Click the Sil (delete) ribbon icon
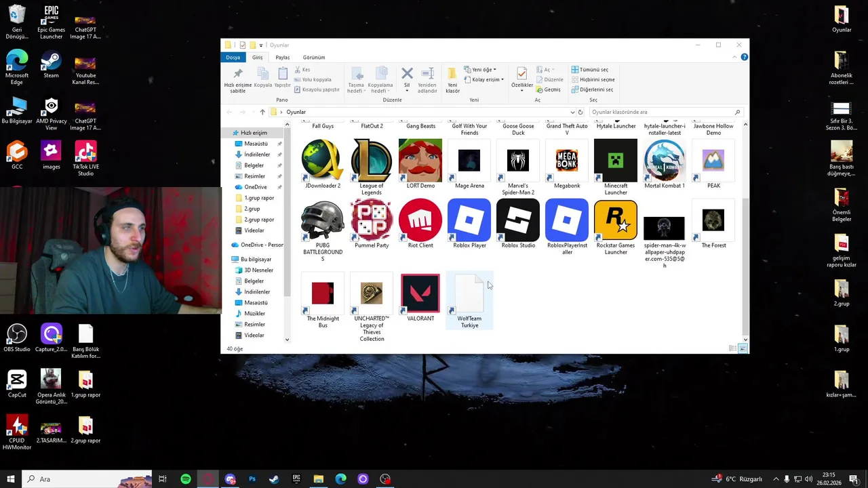The image size is (868, 488). (x=407, y=78)
